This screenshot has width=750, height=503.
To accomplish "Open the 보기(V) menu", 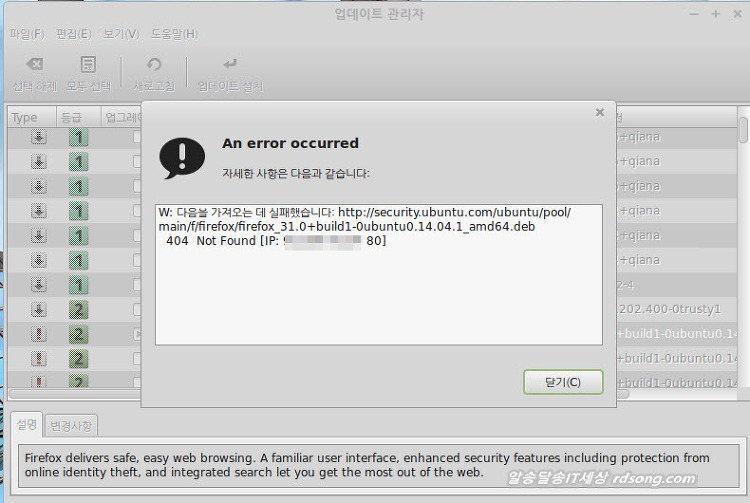I will tap(120, 33).
